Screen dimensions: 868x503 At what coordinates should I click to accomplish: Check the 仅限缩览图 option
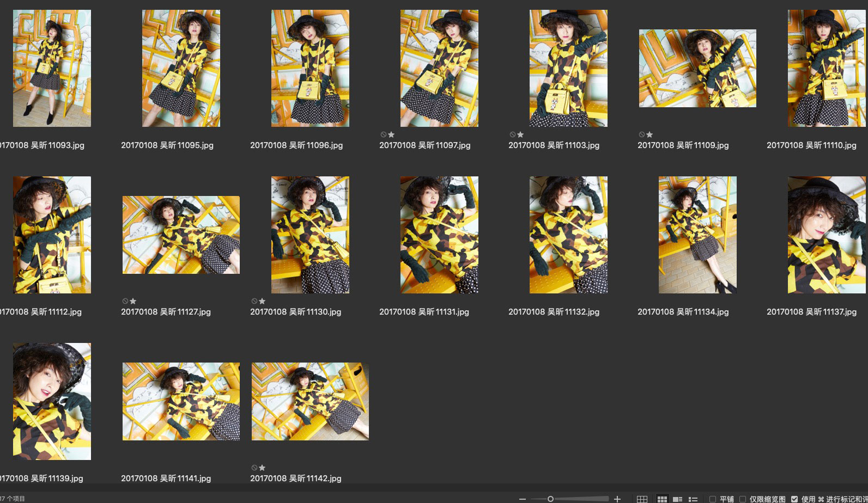pyautogui.click(x=742, y=499)
